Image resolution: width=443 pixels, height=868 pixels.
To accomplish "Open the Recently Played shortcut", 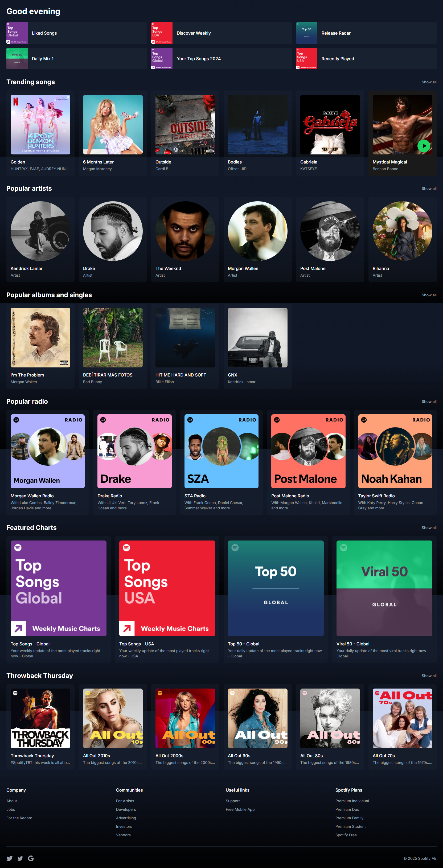I will point(366,59).
